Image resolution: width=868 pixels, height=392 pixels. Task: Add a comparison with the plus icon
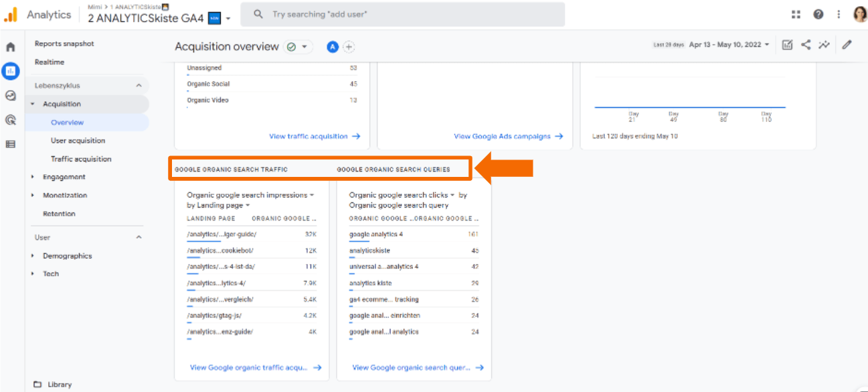pos(349,47)
